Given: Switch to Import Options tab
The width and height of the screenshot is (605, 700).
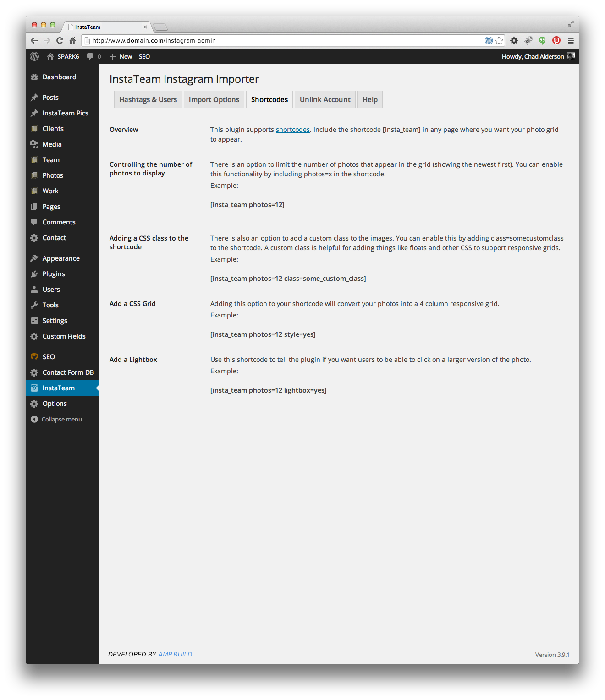Looking at the screenshot, I should point(214,99).
